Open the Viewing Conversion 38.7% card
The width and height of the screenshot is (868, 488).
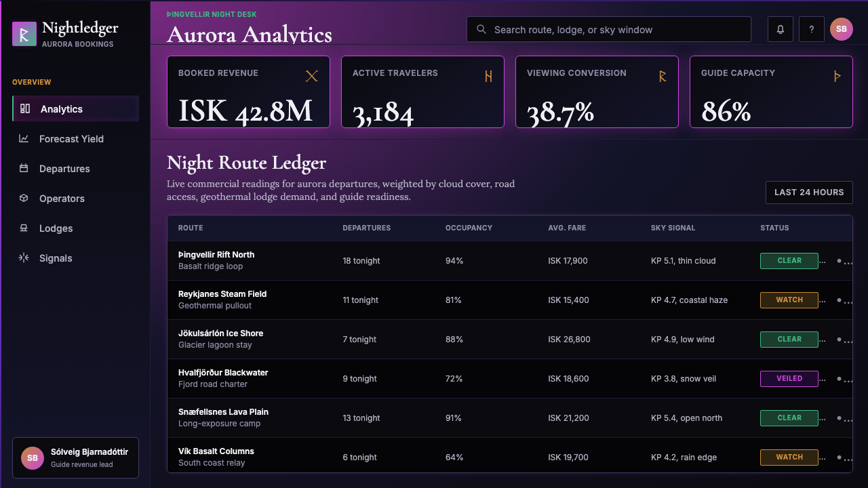pos(597,91)
